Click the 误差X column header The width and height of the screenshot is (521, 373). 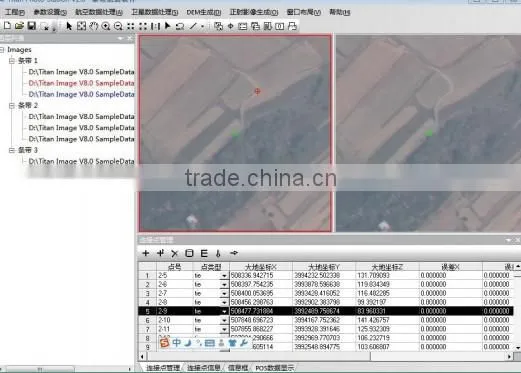(451, 267)
